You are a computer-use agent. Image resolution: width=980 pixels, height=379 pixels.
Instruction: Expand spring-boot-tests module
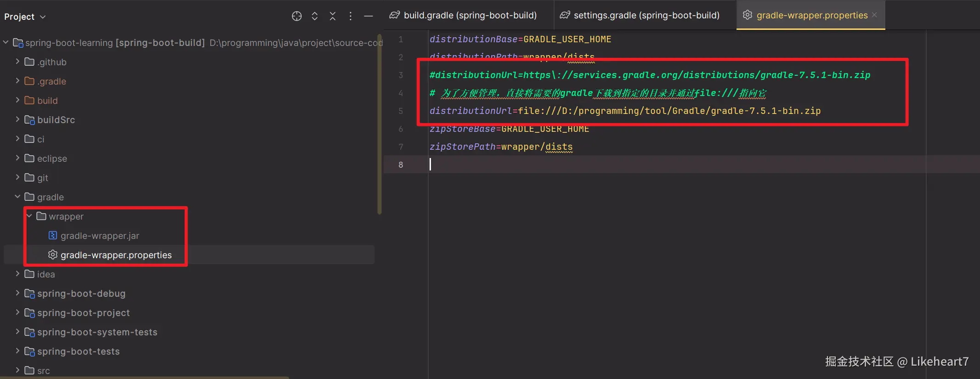(x=17, y=351)
